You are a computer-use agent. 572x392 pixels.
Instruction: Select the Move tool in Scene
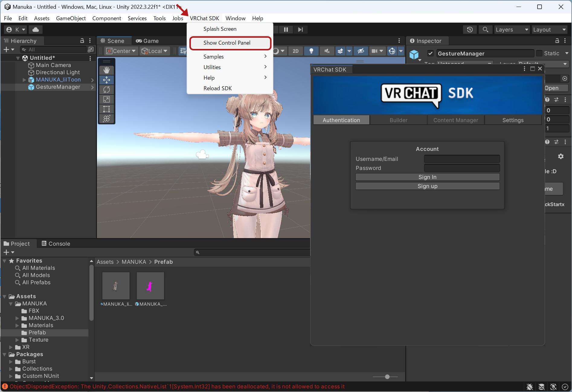pos(107,80)
